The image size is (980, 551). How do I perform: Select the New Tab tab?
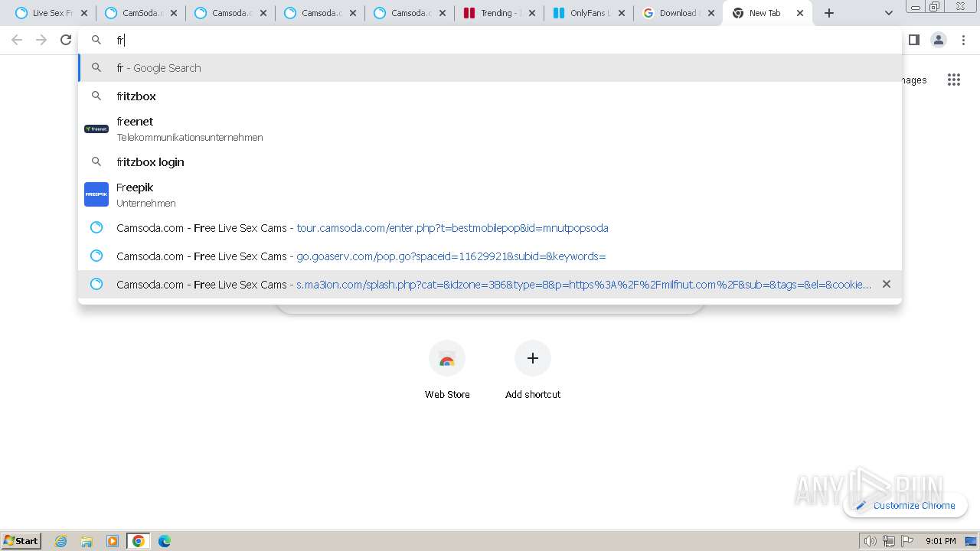pyautogui.click(x=767, y=13)
